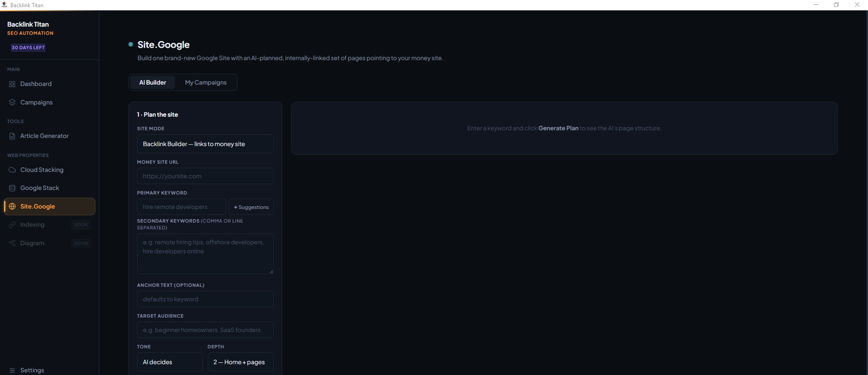Click the Cloud Stacking cloud icon
Viewport: 868px width, 375px height.
12,170
